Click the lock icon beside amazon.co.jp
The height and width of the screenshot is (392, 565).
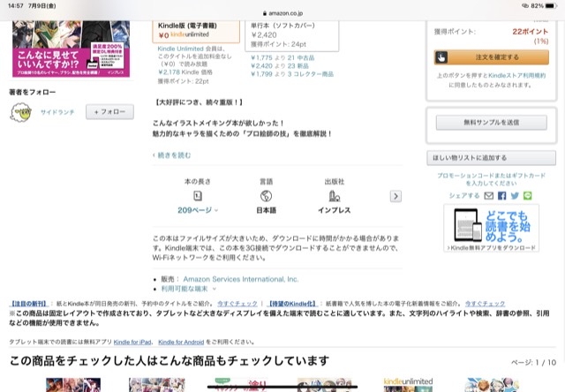click(265, 13)
